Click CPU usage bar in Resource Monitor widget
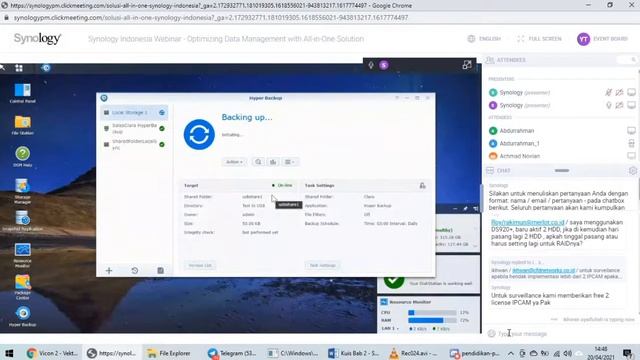The width and height of the screenshot is (640, 360). click(x=432, y=313)
